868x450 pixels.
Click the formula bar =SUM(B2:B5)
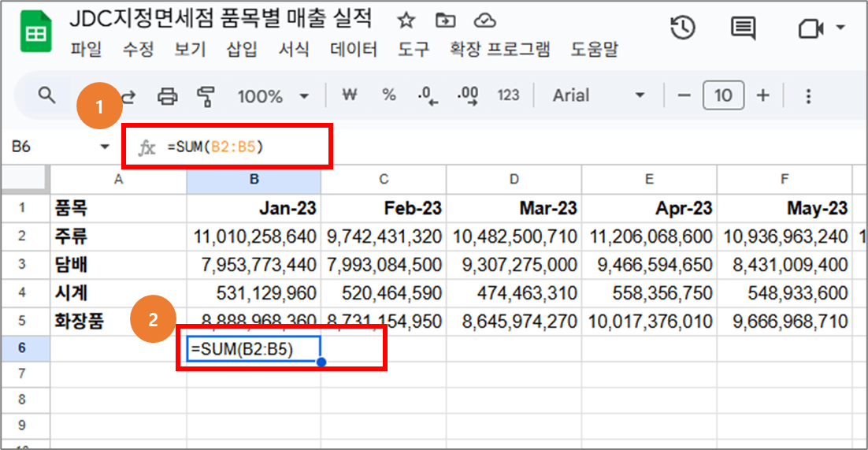(x=215, y=147)
